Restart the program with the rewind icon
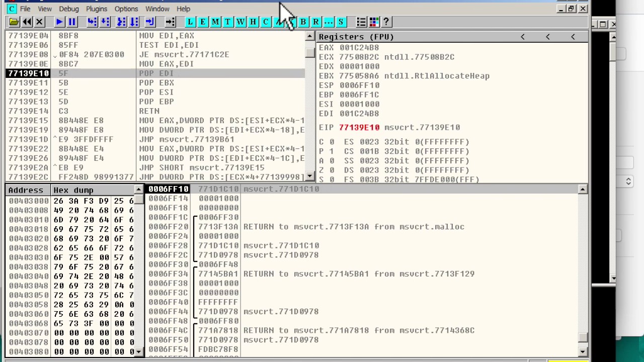 [x=27, y=22]
